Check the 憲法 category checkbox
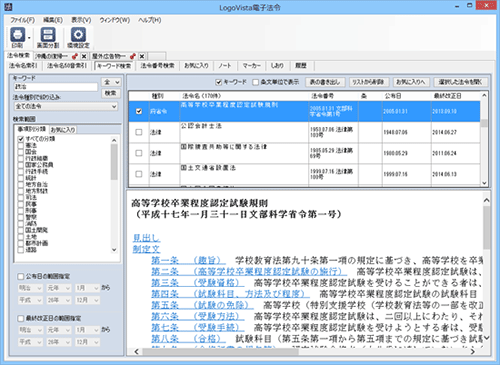This screenshot has height=365, width=500. pos(21,145)
